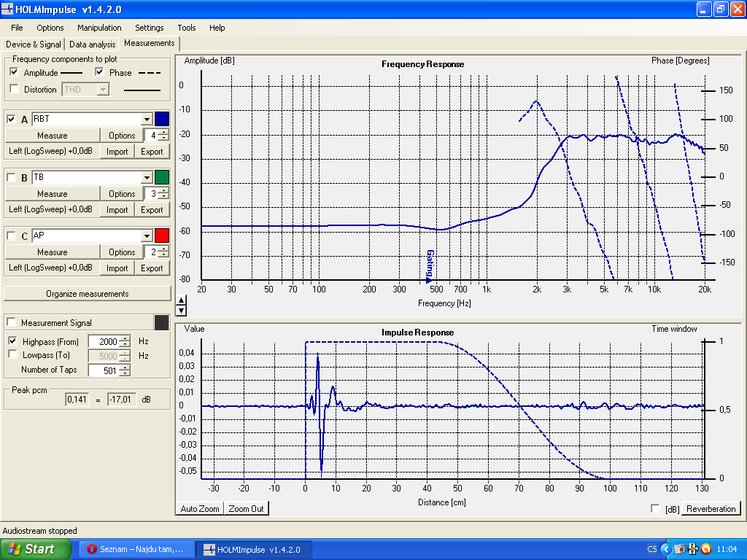Click the tray expand arrow in system tray

(666, 549)
